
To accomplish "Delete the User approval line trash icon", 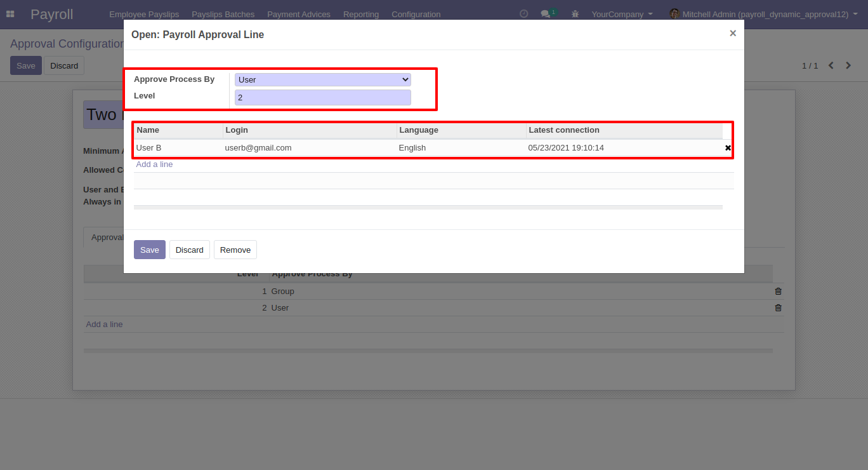I will [x=778, y=308].
